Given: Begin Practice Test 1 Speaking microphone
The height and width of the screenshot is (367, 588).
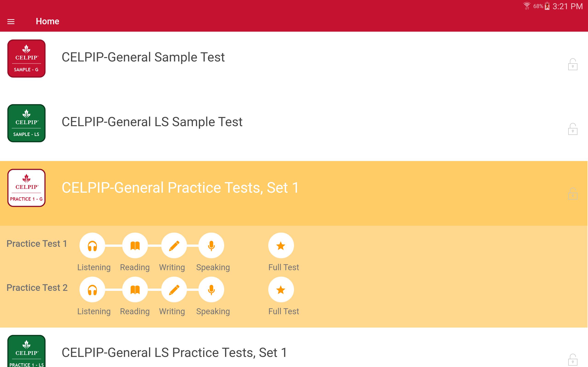Looking at the screenshot, I should [x=211, y=246].
